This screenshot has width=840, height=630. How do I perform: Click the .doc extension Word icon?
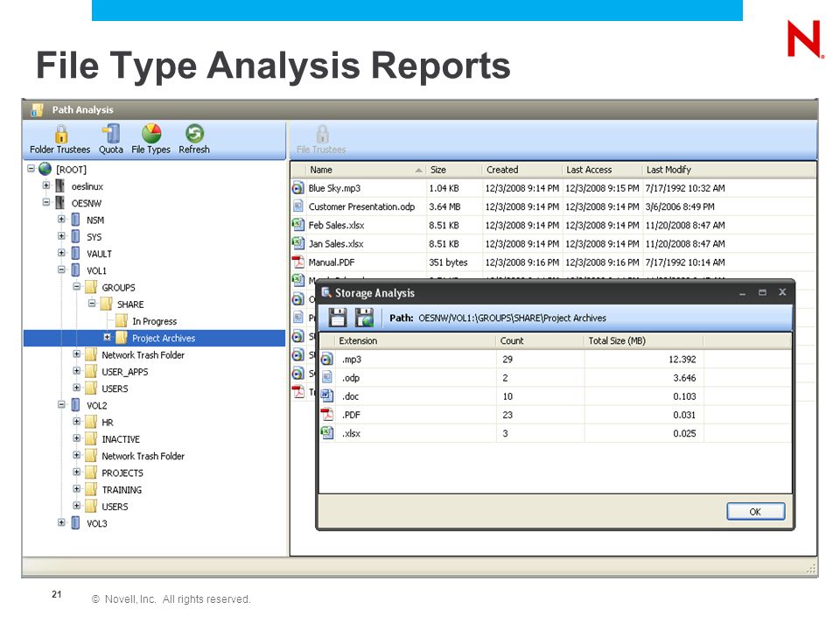326,396
